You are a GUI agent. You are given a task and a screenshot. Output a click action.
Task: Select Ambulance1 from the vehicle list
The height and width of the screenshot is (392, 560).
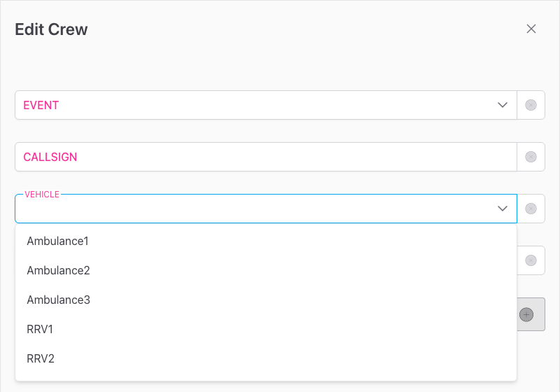click(x=58, y=241)
